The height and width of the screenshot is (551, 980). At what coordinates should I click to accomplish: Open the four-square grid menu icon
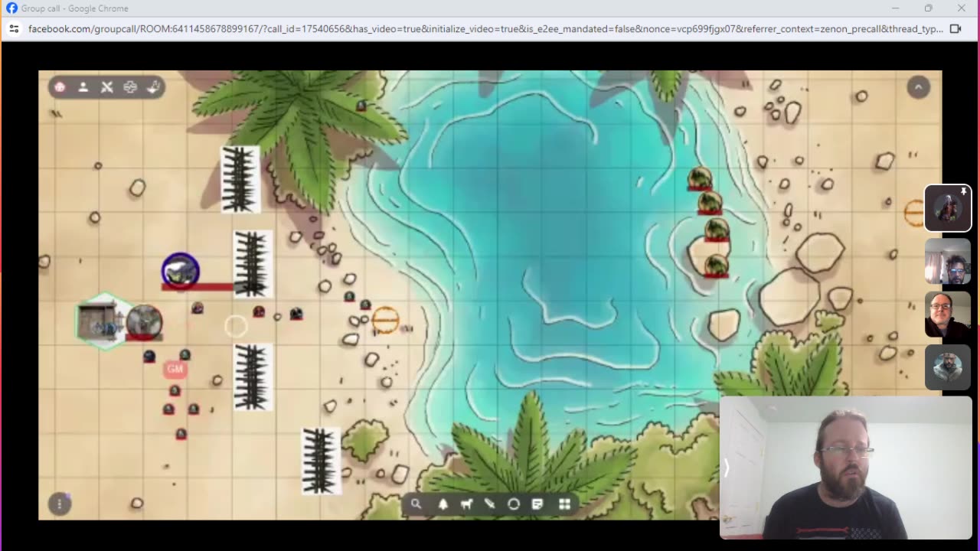pyautogui.click(x=565, y=504)
